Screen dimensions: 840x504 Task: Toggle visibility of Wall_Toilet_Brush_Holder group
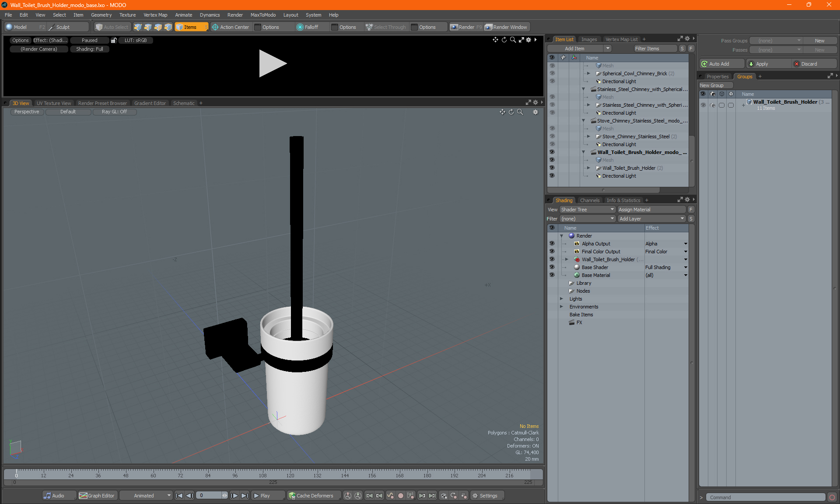tap(703, 105)
